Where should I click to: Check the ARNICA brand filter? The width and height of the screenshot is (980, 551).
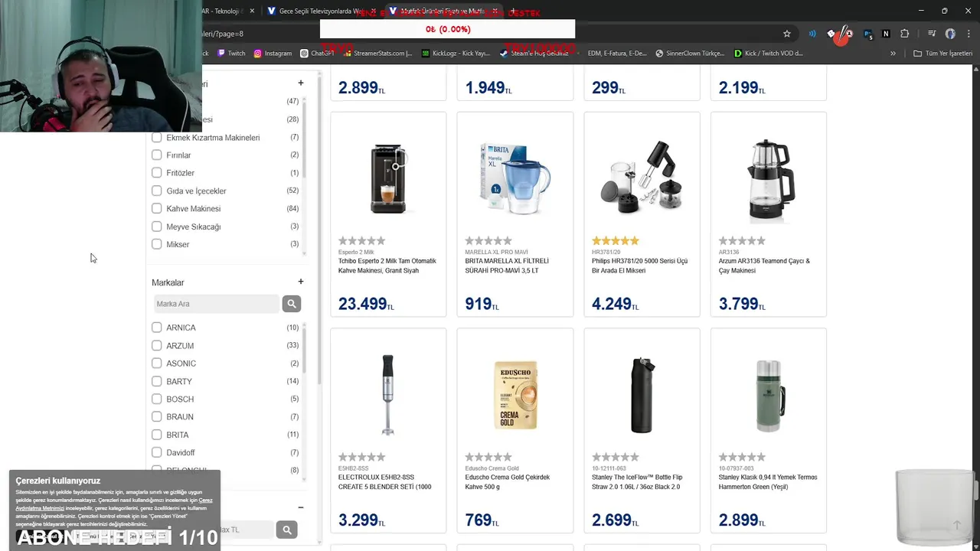pos(156,328)
